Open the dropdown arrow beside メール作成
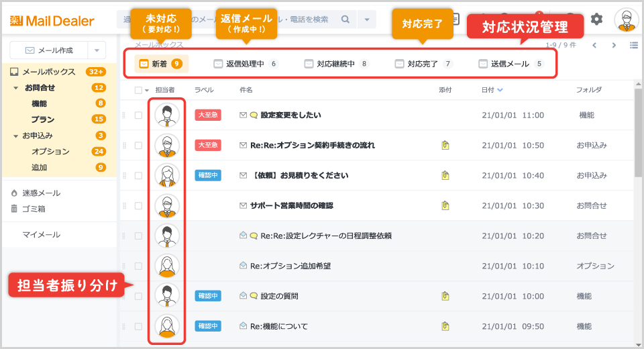 coord(97,50)
